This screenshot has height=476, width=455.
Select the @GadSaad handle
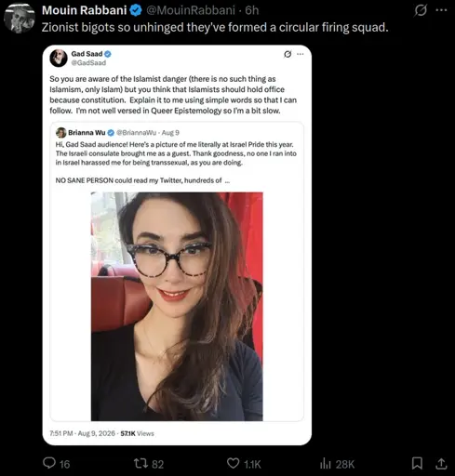[x=88, y=63]
